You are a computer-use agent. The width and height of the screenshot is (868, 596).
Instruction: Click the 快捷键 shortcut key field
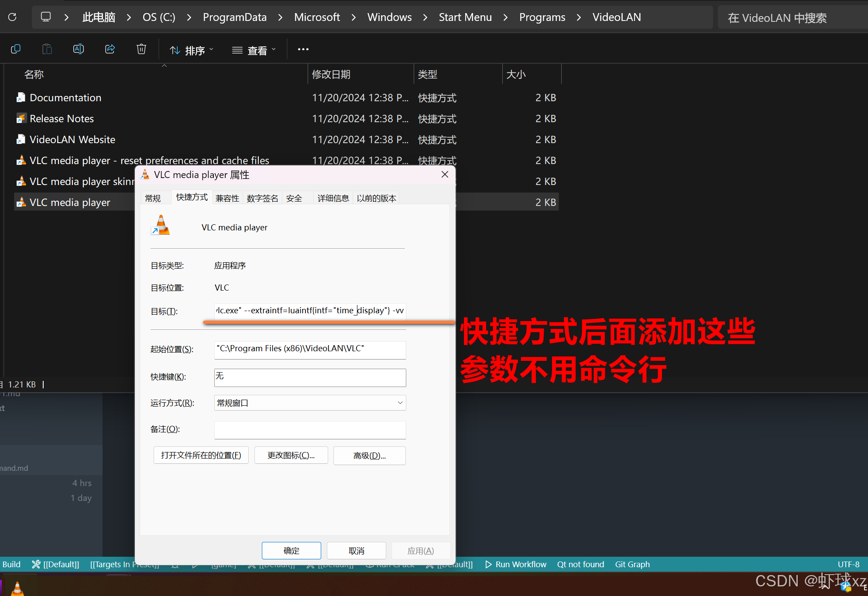pos(310,377)
